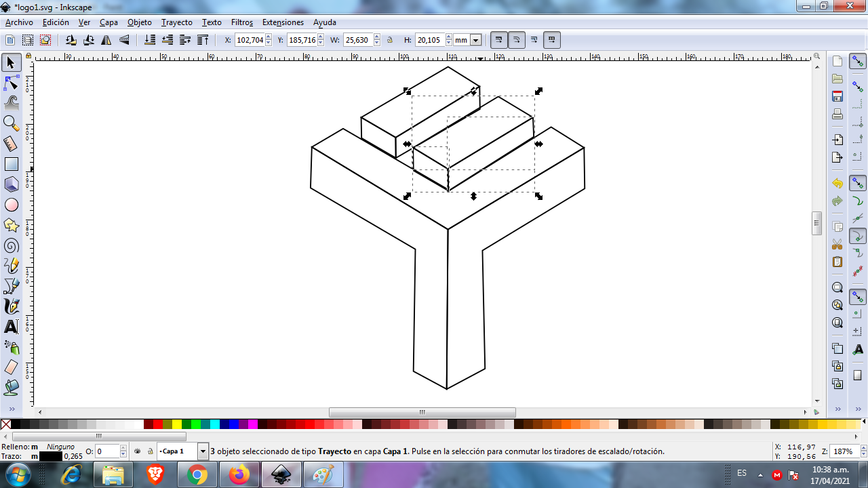This screenshot has height=488, width=868.
Task: Select the Spiral tool
Action: click(11, 245)
